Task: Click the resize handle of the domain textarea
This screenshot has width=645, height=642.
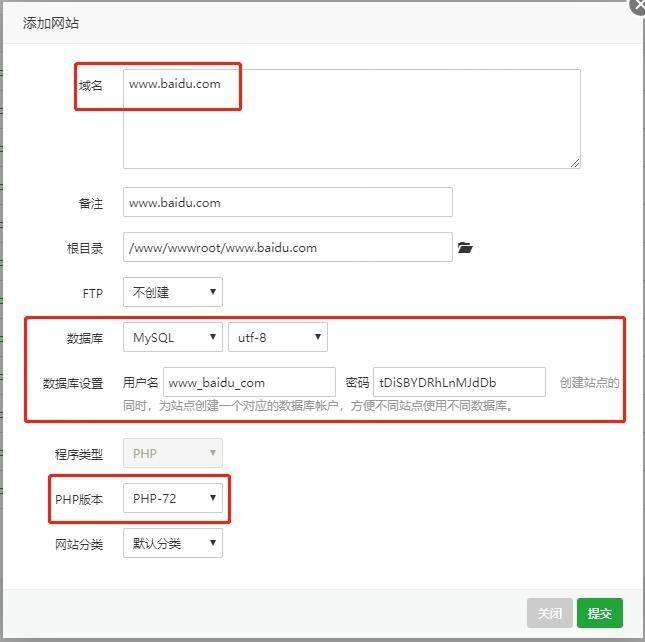Action: [575, 163]
